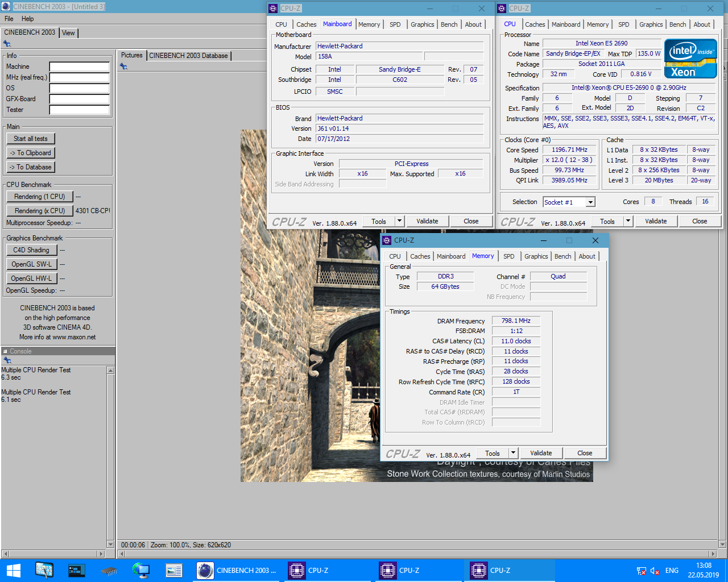Open the Tools dropdown arrow in the Memory window

pos(513,453)
